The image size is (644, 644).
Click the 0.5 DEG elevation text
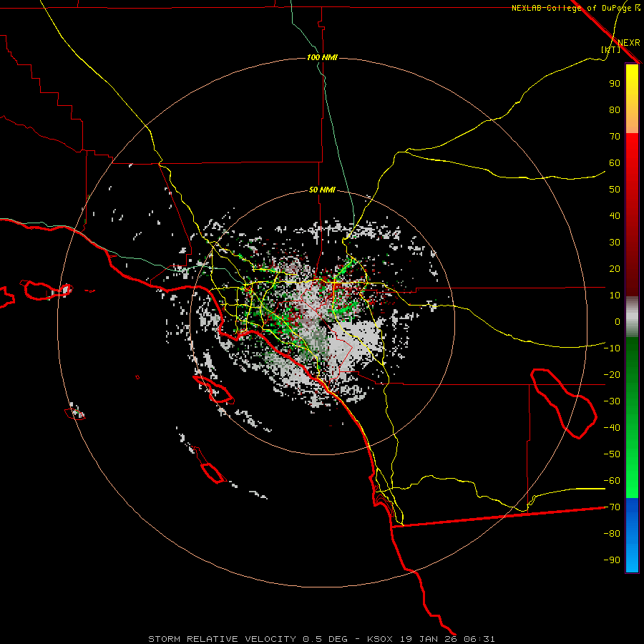(325, 639)
